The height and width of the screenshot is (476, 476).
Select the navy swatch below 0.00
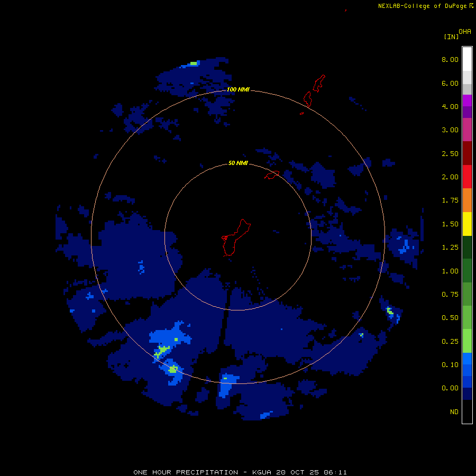pos(467,393)
